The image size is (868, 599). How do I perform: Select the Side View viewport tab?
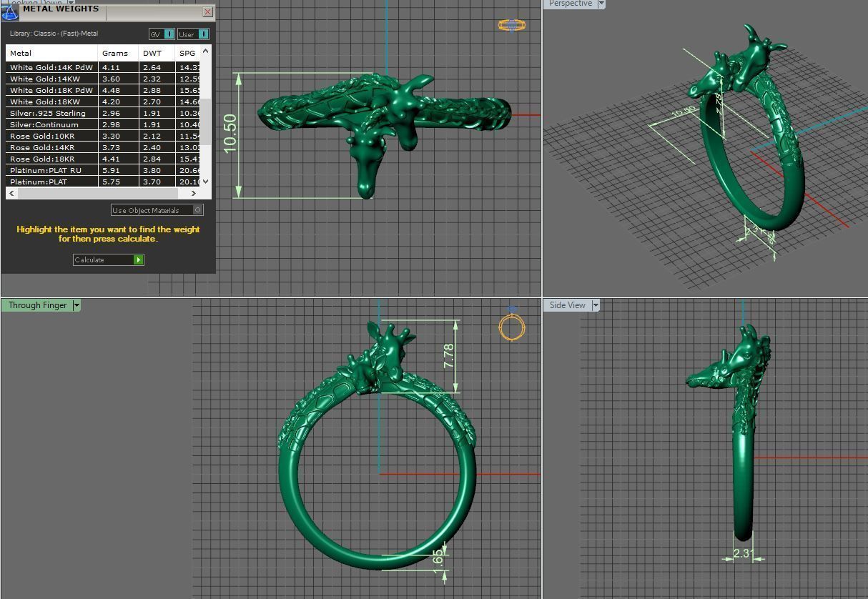[567, 305]
